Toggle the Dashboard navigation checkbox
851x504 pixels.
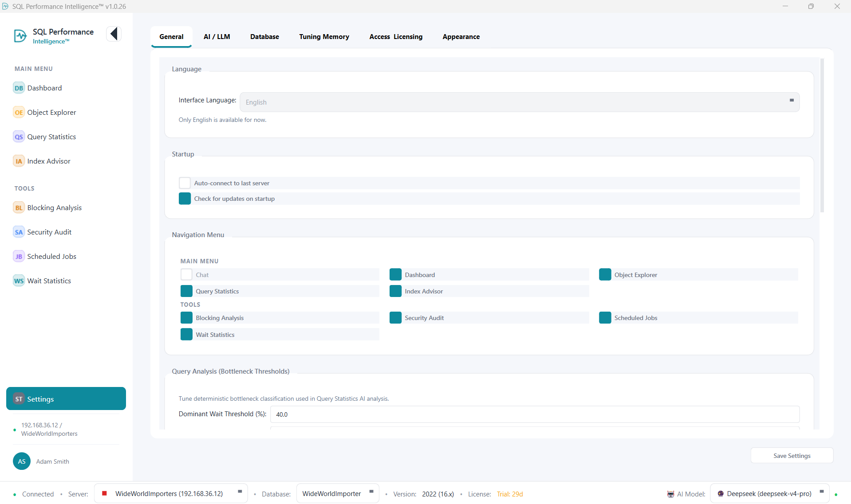tap(395, 275)
